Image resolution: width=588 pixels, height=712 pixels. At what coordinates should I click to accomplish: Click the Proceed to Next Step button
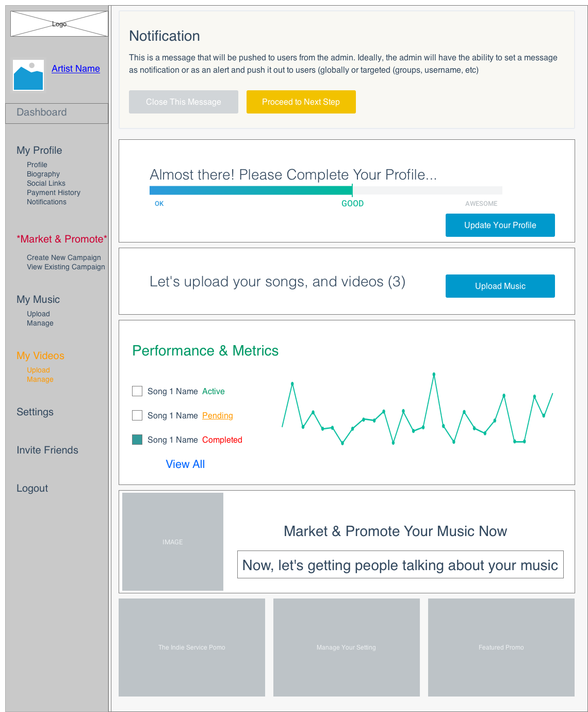[301, 102]
